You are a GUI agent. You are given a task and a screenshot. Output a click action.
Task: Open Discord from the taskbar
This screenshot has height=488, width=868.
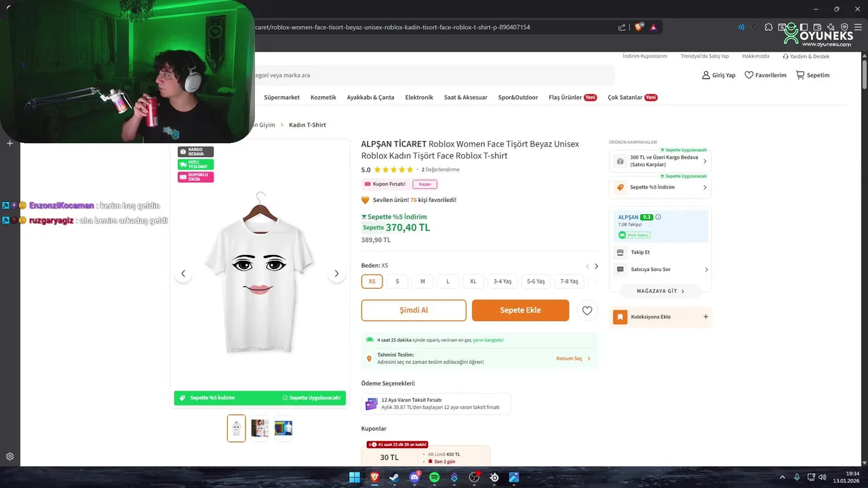click(x=414, y=477)
